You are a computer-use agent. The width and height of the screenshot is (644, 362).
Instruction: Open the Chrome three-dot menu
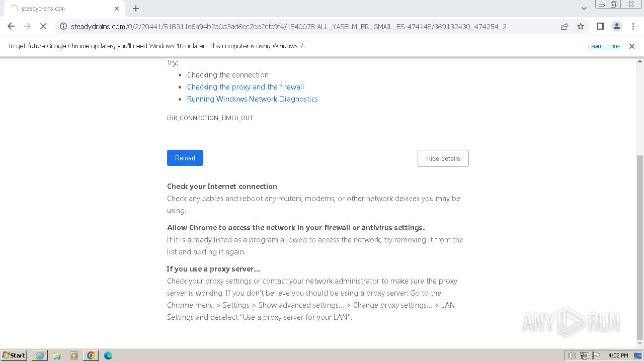click(x=633, y=26)
